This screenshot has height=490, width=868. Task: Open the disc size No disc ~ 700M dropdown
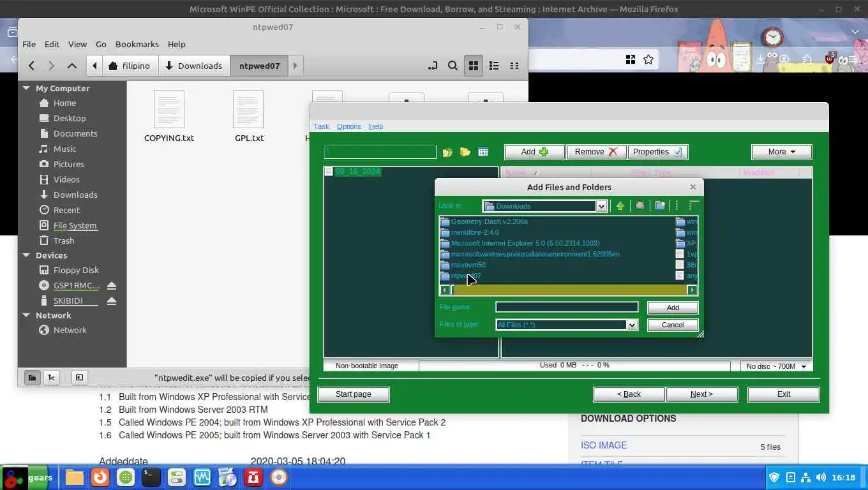(776, 366)
